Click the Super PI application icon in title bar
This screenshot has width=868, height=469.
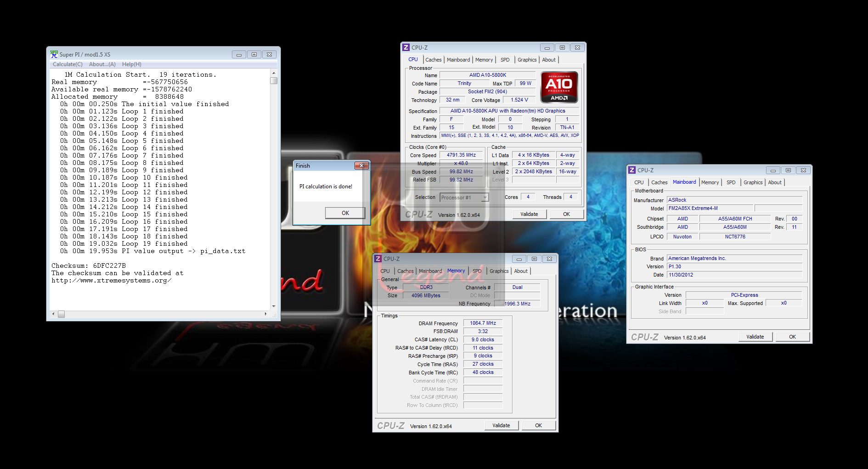[54, 54]
